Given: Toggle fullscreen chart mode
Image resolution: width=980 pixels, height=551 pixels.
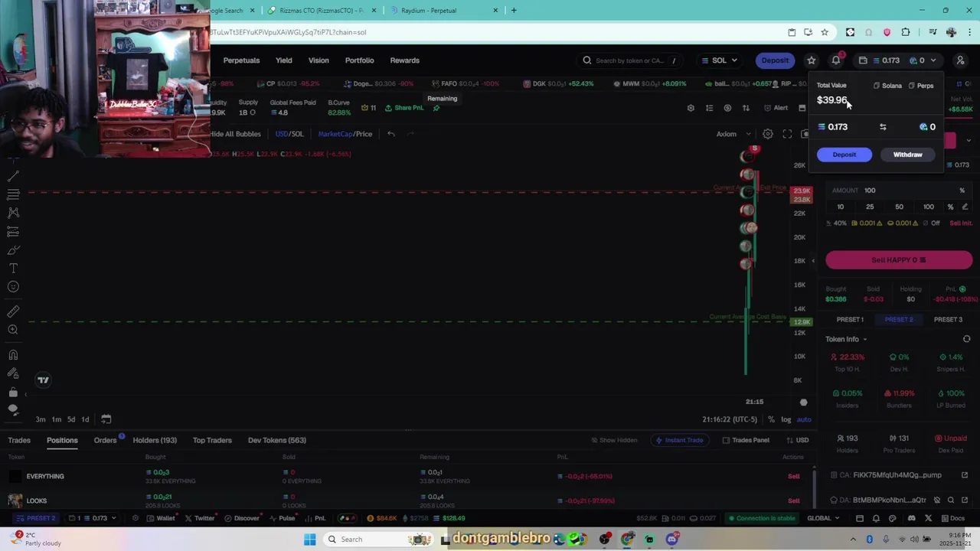Looking at the screenshot, I should pos(787,134).
